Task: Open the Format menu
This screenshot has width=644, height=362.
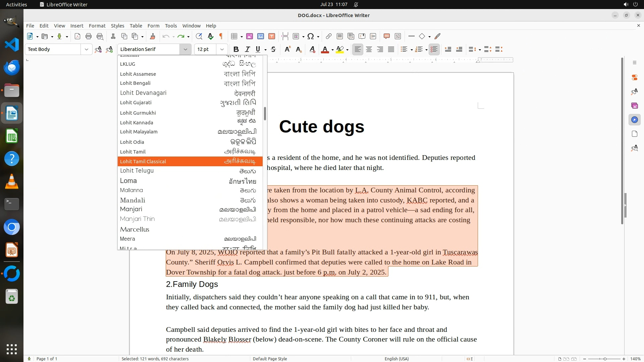Action: tap(97, 26)
